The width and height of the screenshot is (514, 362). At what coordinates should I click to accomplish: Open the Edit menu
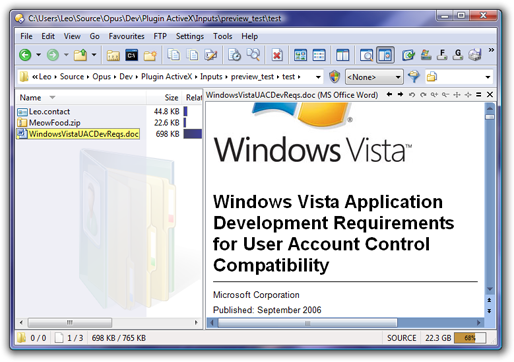(x=48, y=36)
